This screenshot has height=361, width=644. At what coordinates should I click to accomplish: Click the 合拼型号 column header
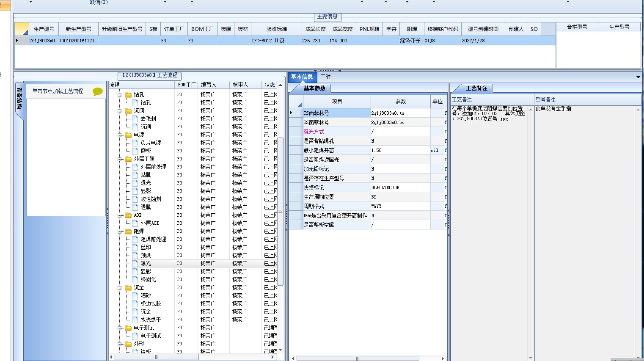pos(577,27)
